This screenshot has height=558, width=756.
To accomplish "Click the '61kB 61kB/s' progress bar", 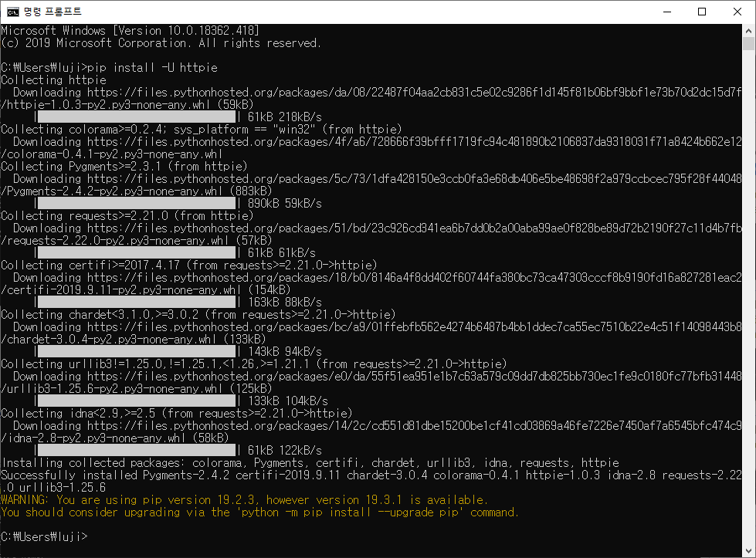I will (137, 252).
